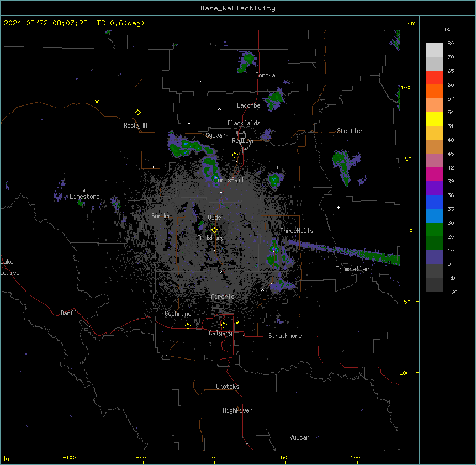Click the Banff label
476x465 pixels.
coord(68,313)
